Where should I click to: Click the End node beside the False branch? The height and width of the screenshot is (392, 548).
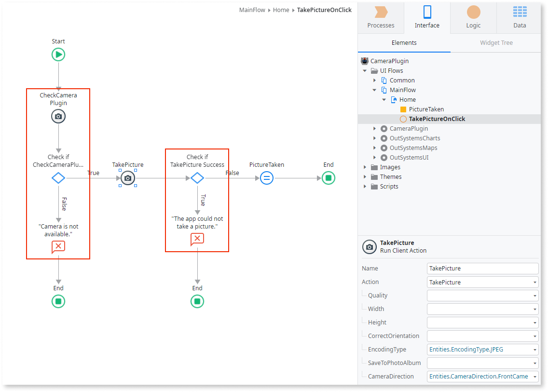tap(329, 178)
